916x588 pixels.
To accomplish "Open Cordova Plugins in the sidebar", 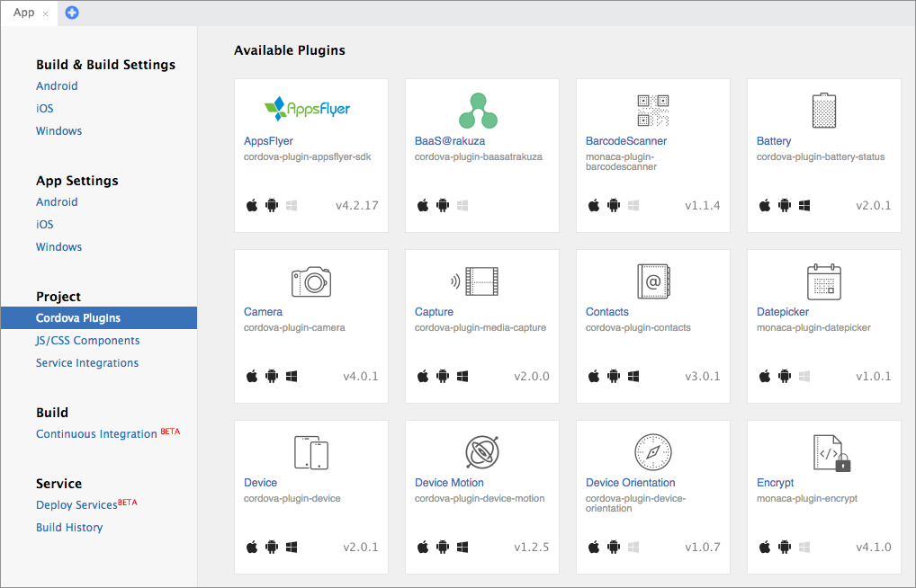I will click(78, 318).
